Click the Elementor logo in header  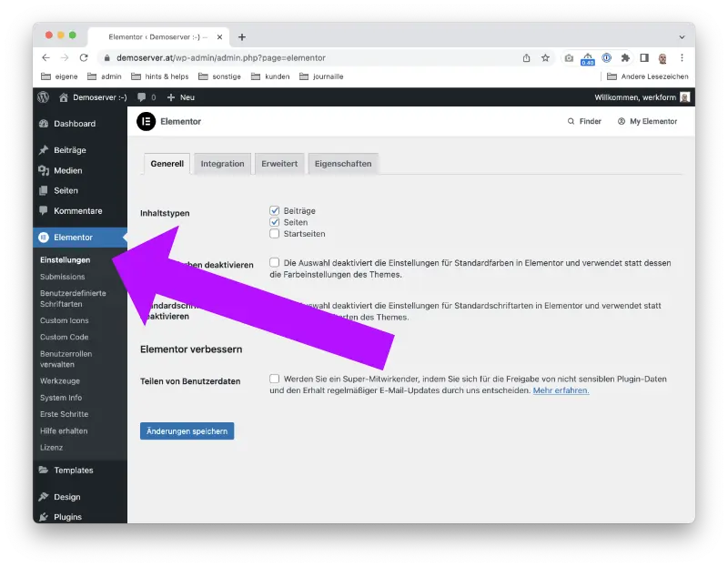[x=147, y=121]
